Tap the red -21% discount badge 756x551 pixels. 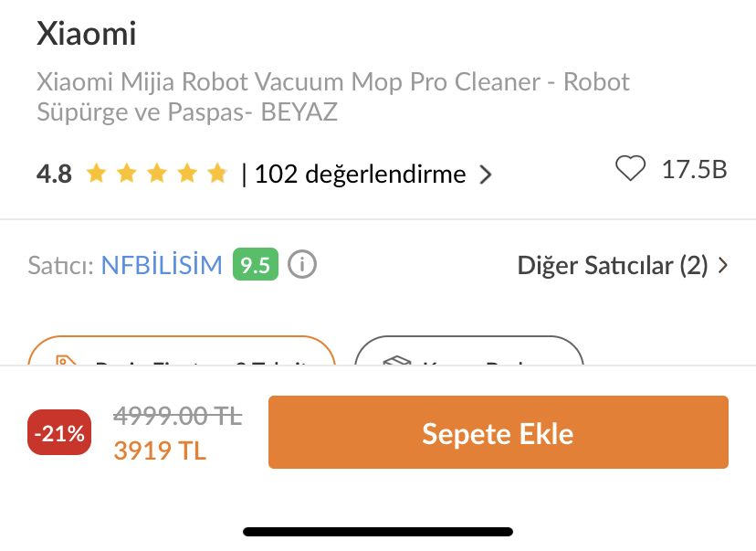tap(59, 432)
